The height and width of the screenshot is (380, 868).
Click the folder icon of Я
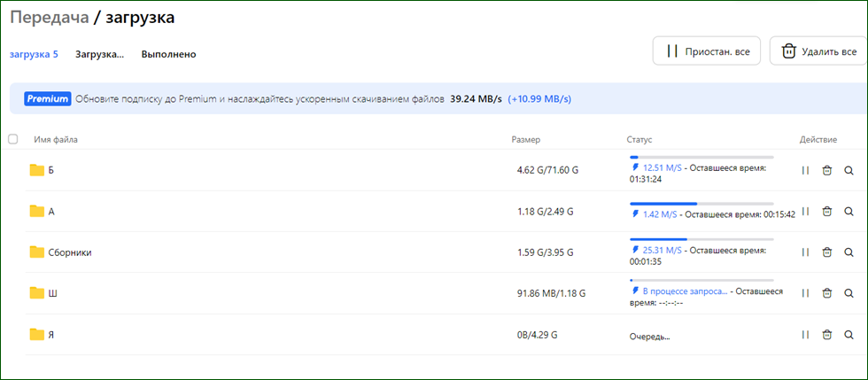pyautogui.click(x=36, y=335)
